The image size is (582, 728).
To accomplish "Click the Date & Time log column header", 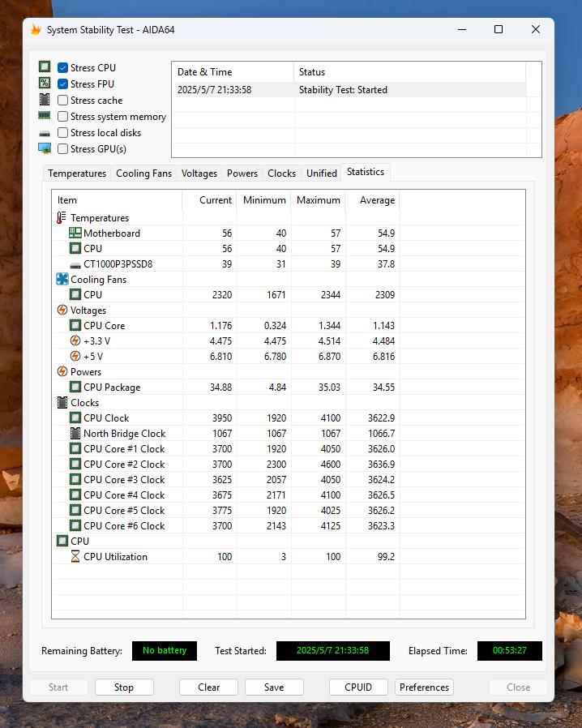I will (x=233, y=72).
